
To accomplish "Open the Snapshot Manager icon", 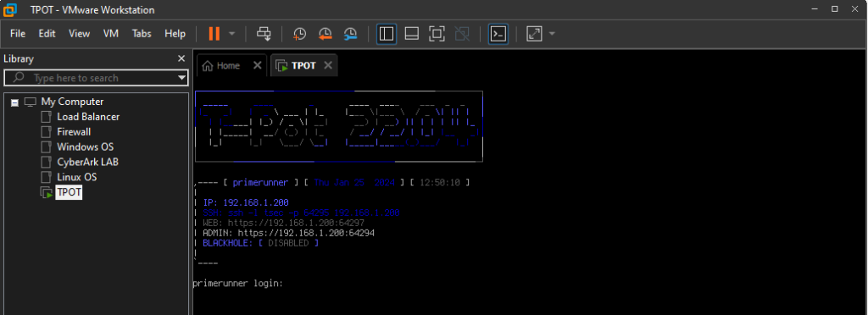I will pos(350,34).
